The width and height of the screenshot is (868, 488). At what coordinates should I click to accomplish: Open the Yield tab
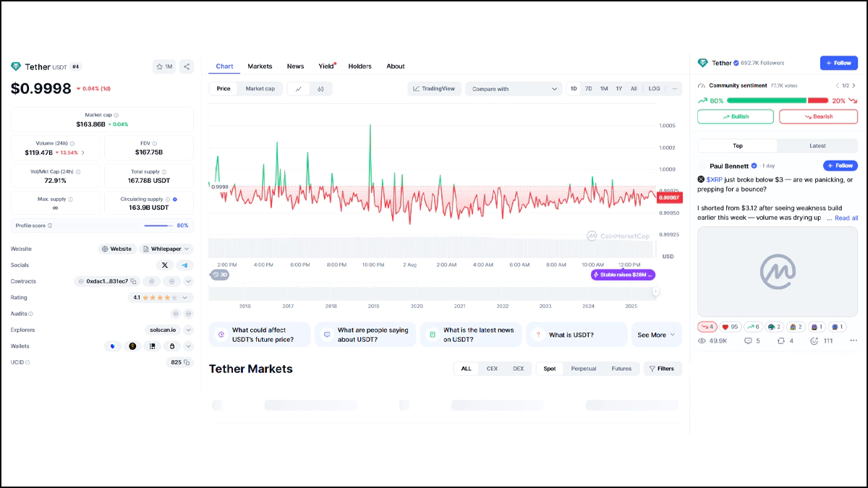click(327, 67)
